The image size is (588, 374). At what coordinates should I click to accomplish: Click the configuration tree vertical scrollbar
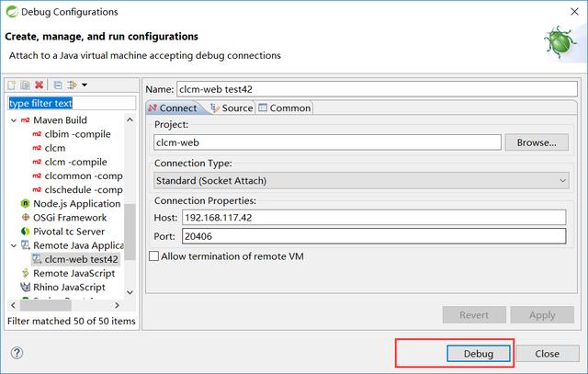(x=130, y=230)
